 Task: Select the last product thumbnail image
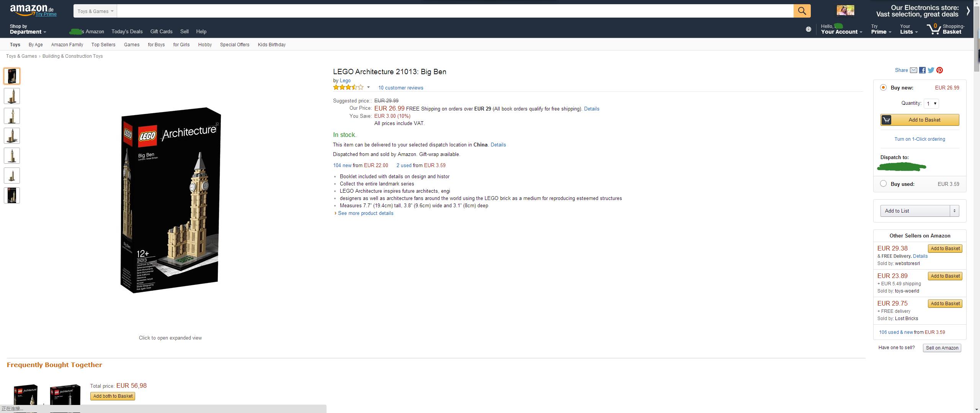[x=12, y=195]
